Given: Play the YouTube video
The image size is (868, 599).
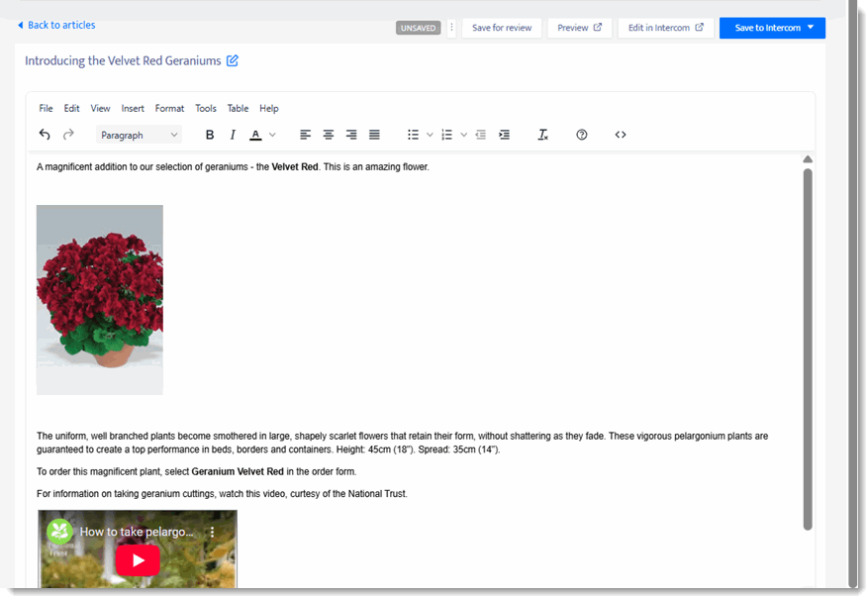Looking at the screenshot, I should tap(138, 560).
